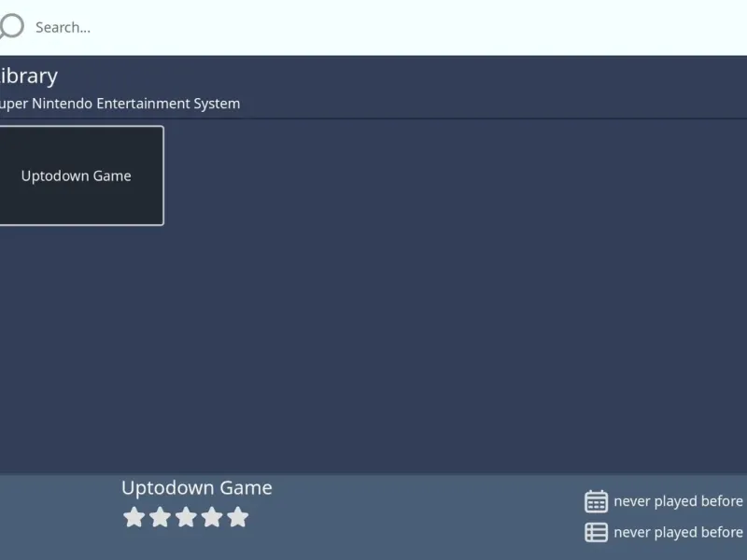Set rating to five stars
Image resolution: width=747 pixels, height=560 pixels.
pyautogui.click(x=238, y=517)
